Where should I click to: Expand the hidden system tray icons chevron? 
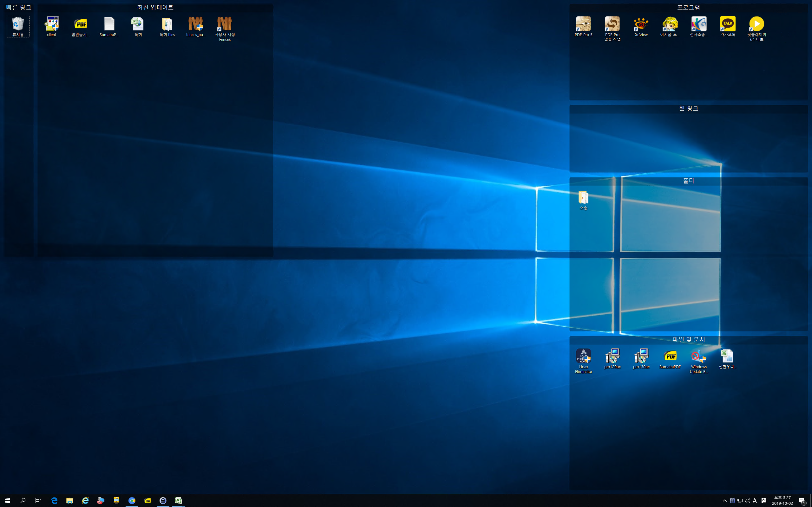point(724,501)
